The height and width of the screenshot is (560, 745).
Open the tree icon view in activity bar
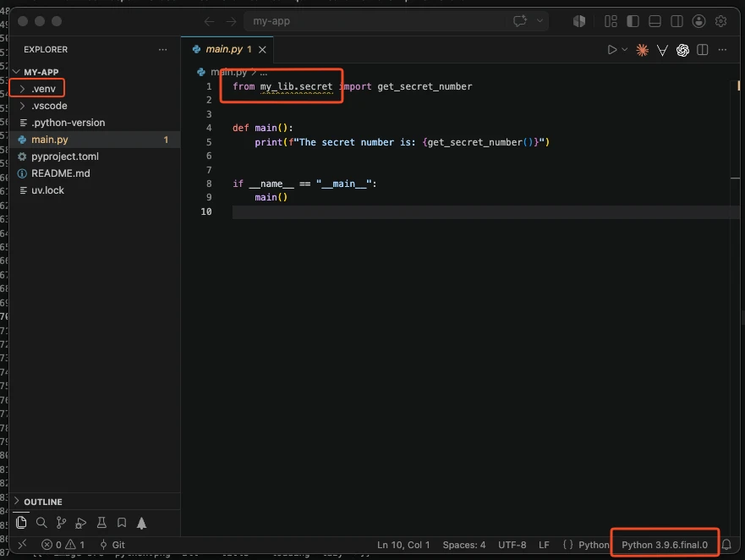[141, 523]
